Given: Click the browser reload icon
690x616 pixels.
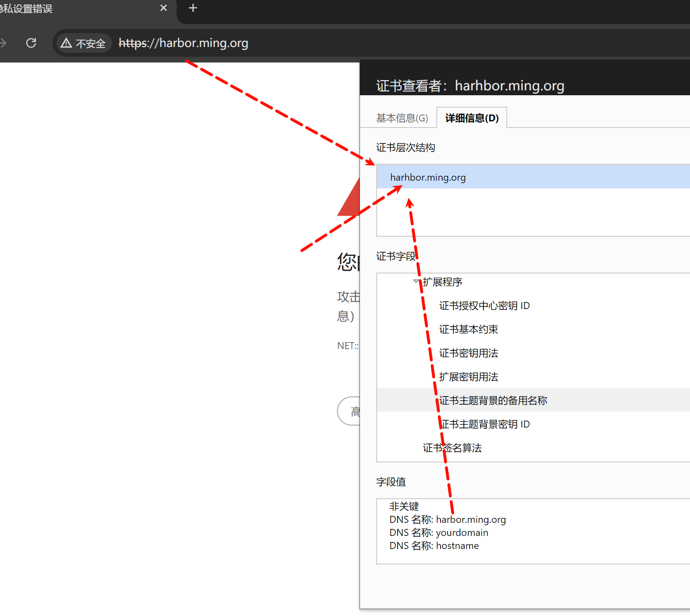Looking at the screenshot, I should click(31, 43).
